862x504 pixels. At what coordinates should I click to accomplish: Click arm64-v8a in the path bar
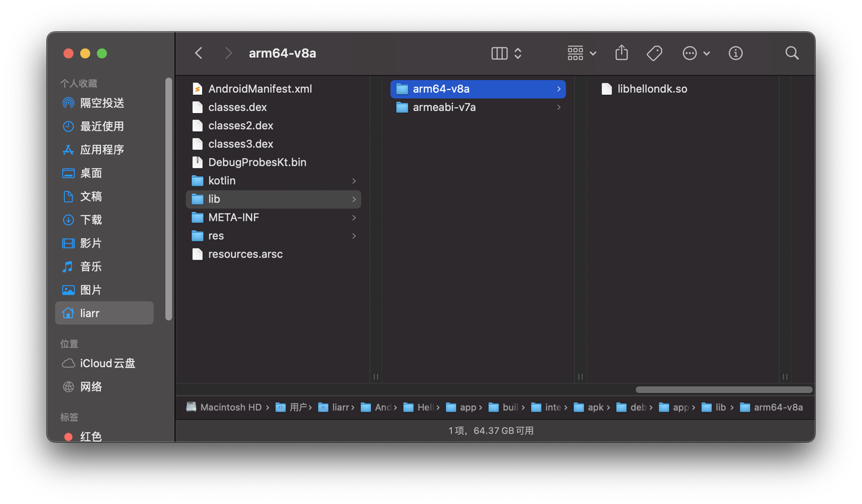click(x=771, y=407)
